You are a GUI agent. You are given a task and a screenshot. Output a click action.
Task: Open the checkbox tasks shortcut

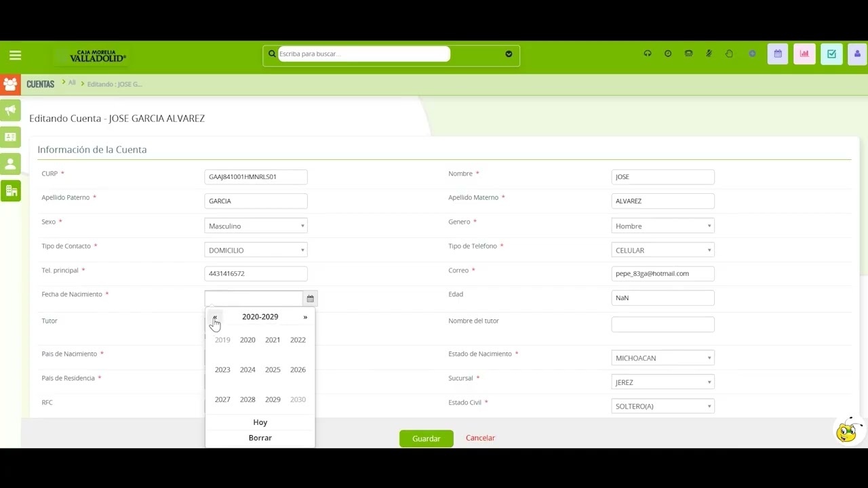tap(831, 54)
